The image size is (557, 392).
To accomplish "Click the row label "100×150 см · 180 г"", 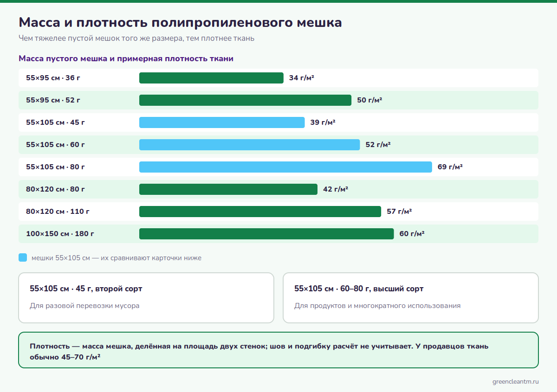I will coord(60,234).
